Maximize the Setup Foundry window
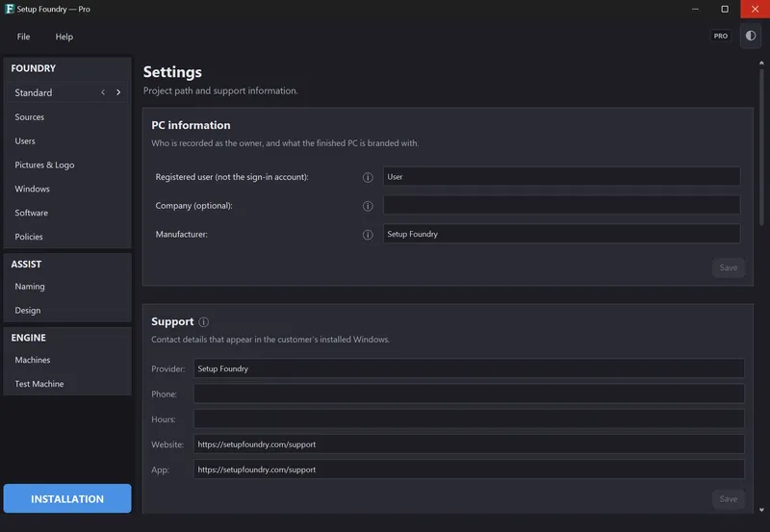Image resolution: width=770 pixels, height=532 pixels. [725, 9]
